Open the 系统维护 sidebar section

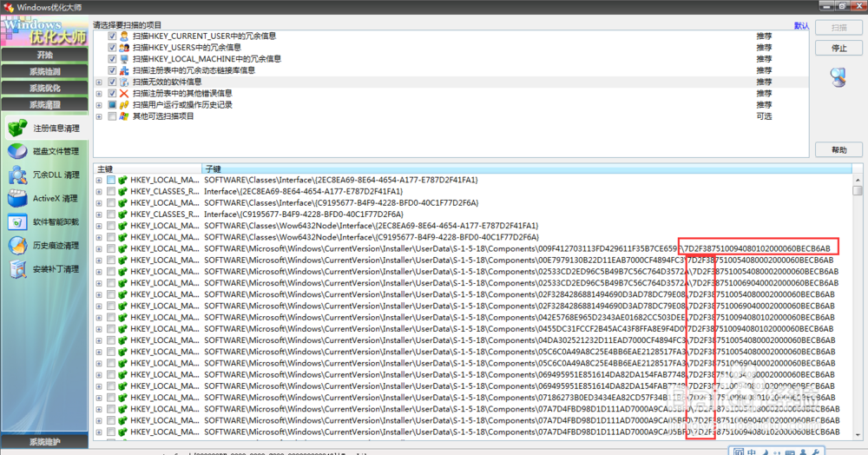[44, 442]
